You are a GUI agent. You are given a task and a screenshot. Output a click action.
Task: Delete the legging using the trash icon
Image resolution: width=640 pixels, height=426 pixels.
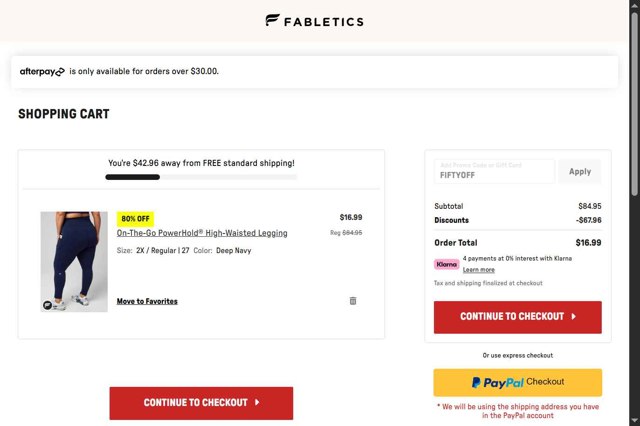click(x=352, y=300)
